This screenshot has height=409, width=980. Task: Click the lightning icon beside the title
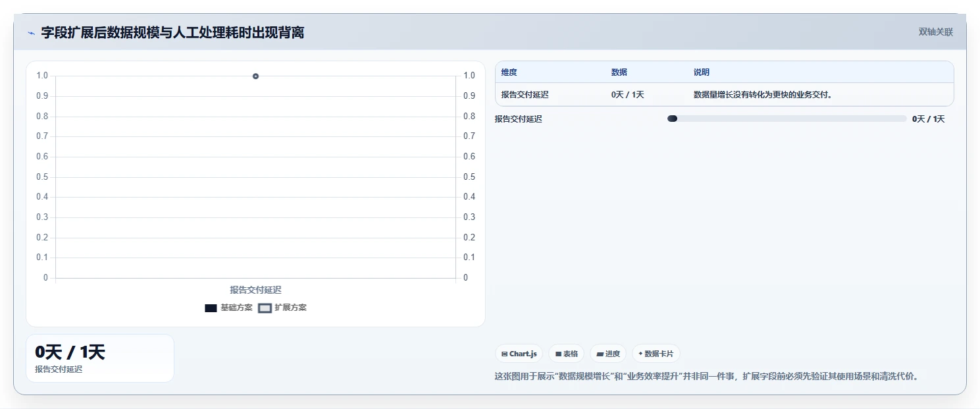click(x=31, y=33)
